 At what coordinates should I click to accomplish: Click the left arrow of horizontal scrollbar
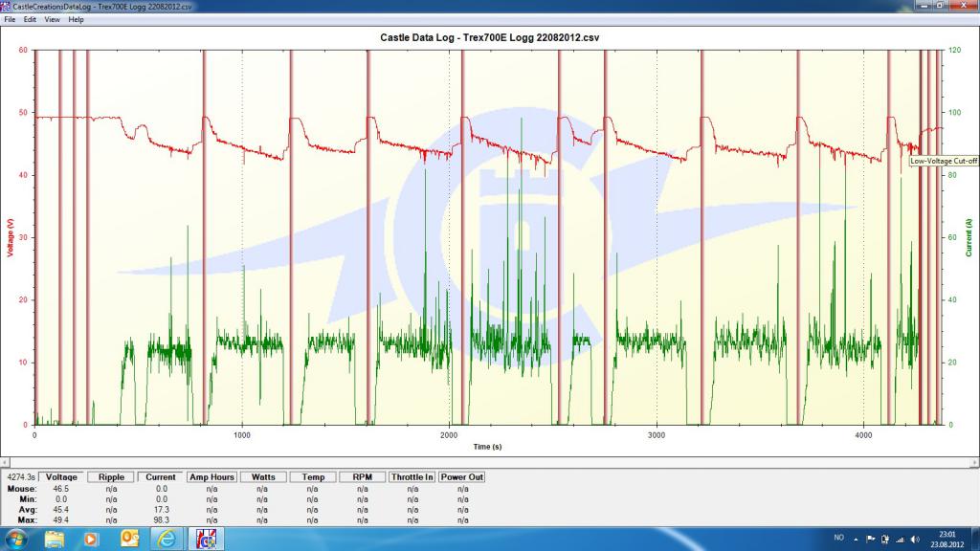[5, 462]
